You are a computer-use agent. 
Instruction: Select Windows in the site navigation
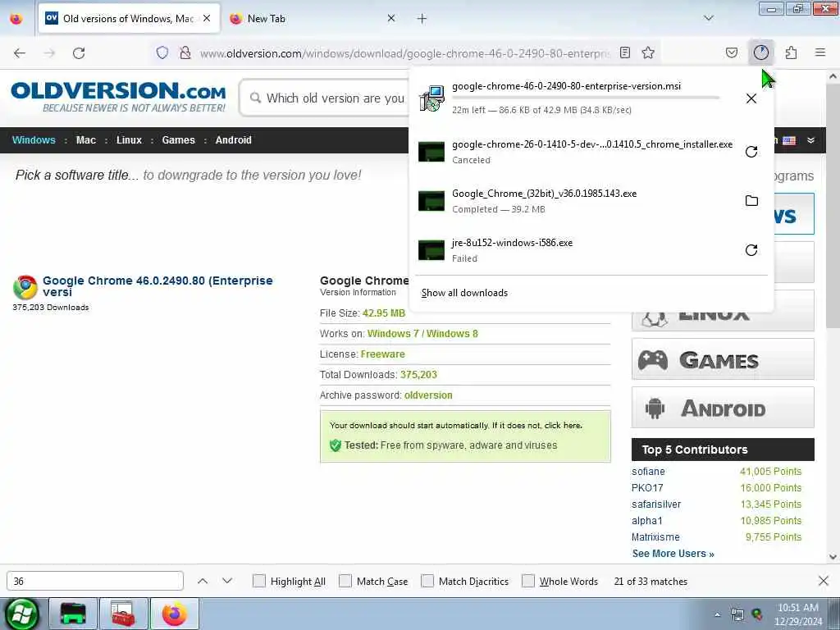[x=34, y=139]
